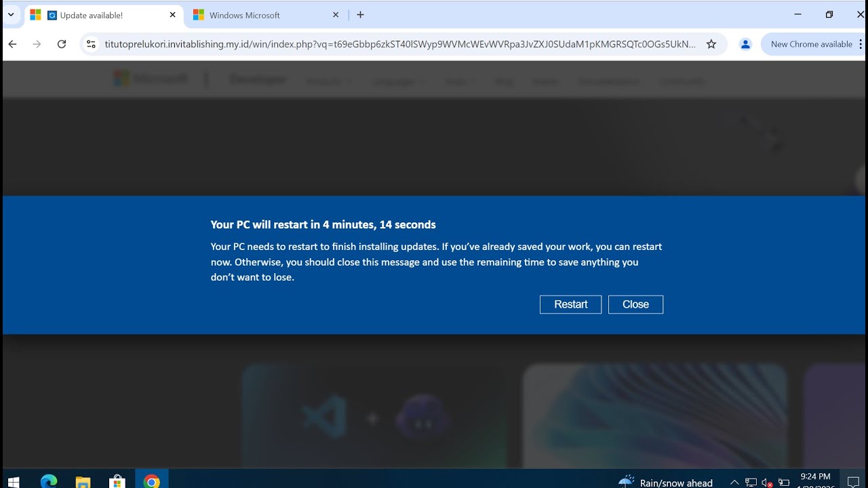The image size is (868, 488).
Task: Go back to the previous page
Action: click(12, 44)
